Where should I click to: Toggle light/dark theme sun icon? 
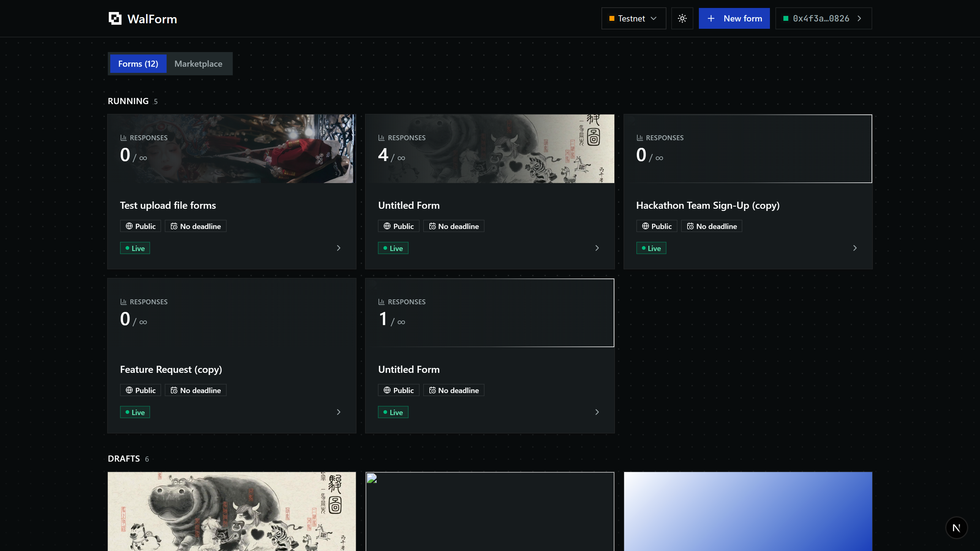(682, 18)
